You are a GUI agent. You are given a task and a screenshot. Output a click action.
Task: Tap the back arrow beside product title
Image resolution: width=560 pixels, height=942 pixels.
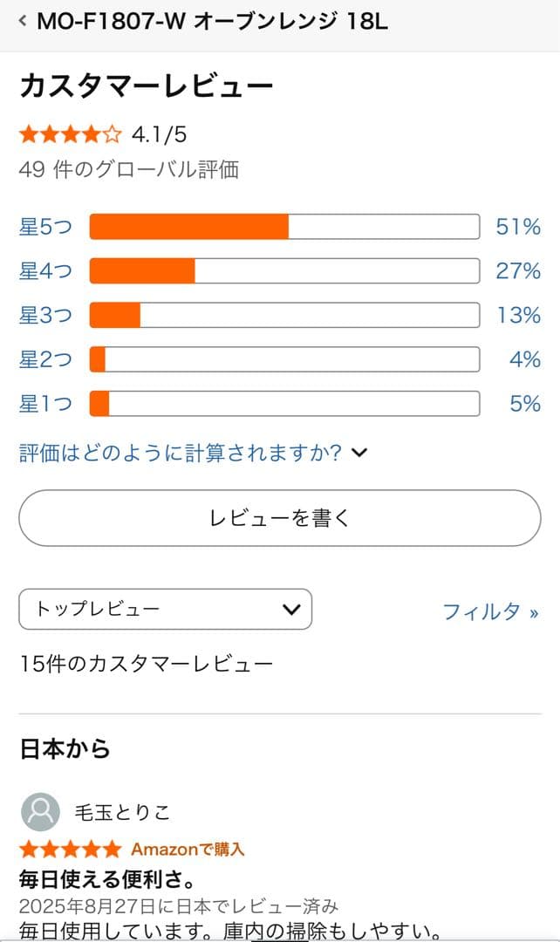[22, 21]
